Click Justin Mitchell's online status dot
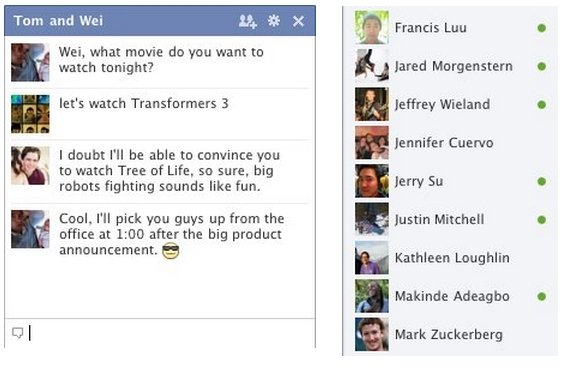Screen dimensions: 581x369 (541, 220)
